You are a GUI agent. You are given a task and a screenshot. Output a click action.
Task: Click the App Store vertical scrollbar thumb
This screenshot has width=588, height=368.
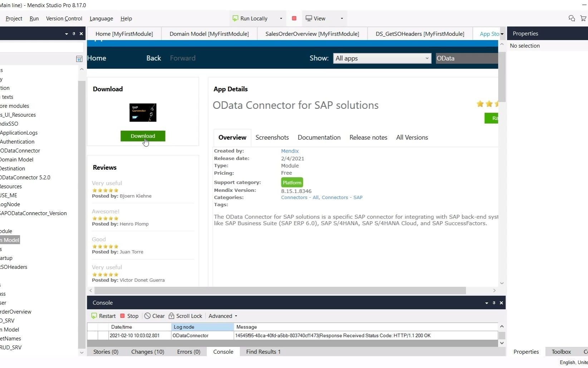click(502, 77)
